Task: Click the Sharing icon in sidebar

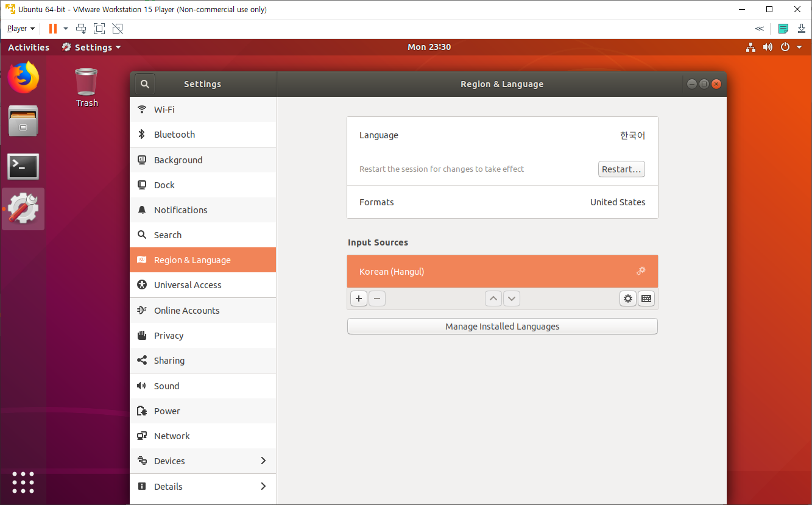Action: (x=142, y=360)
